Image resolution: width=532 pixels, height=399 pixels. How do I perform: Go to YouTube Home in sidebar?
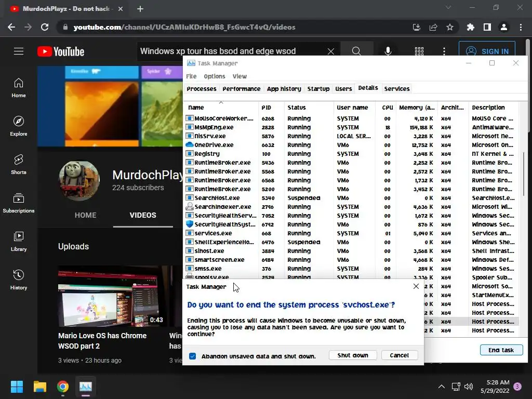tap(19, 88)
